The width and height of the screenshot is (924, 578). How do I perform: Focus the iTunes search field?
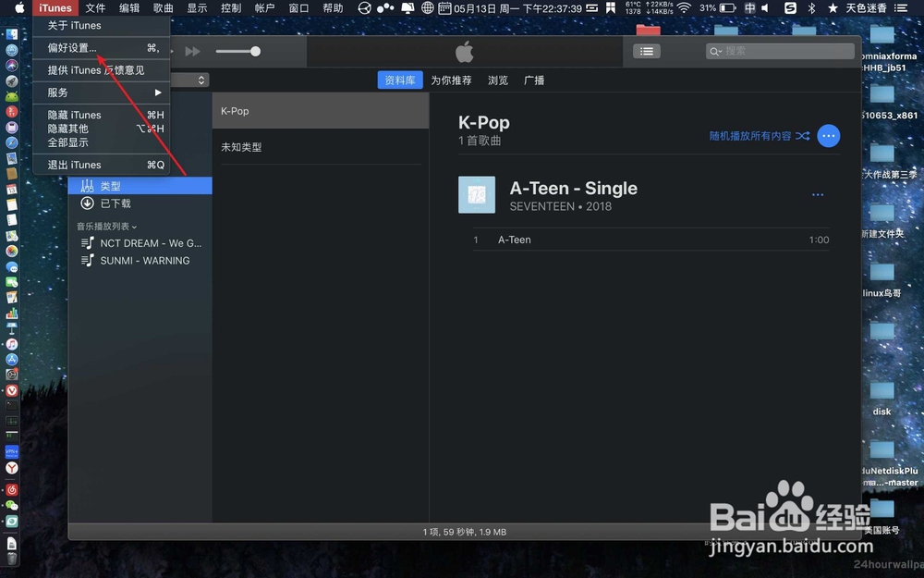[780, 51]
